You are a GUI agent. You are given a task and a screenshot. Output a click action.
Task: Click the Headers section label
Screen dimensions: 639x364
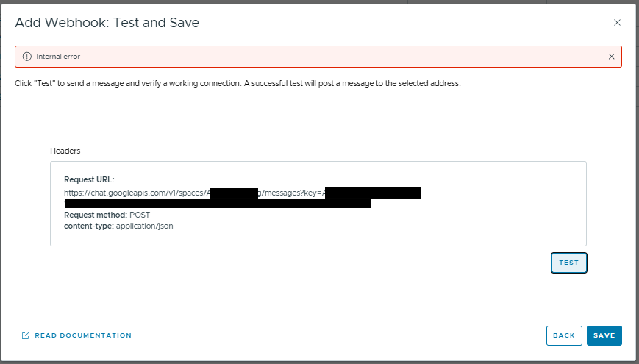pos(65,151)
